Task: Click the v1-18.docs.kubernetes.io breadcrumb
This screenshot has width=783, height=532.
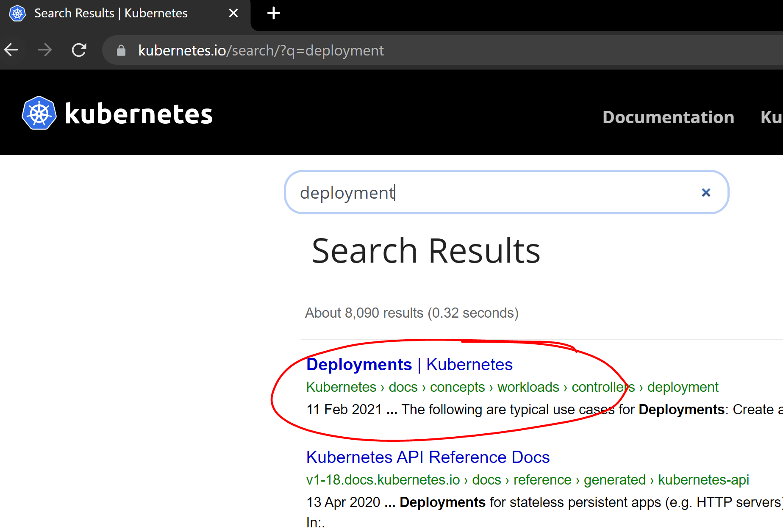Action: [383, 480]
